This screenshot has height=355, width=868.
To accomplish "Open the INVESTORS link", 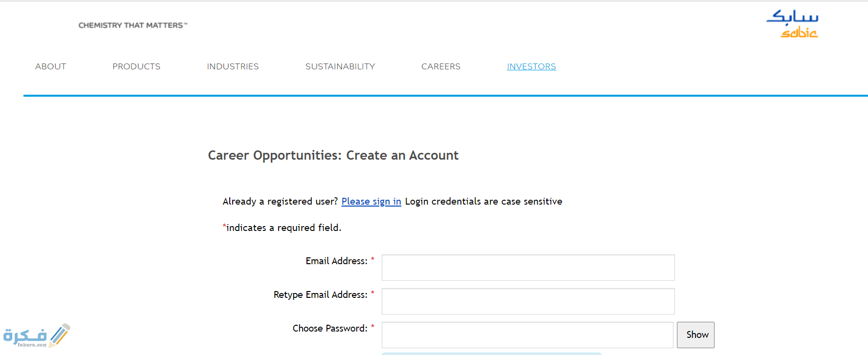I will pyautogui.click(x=531, y=66).
